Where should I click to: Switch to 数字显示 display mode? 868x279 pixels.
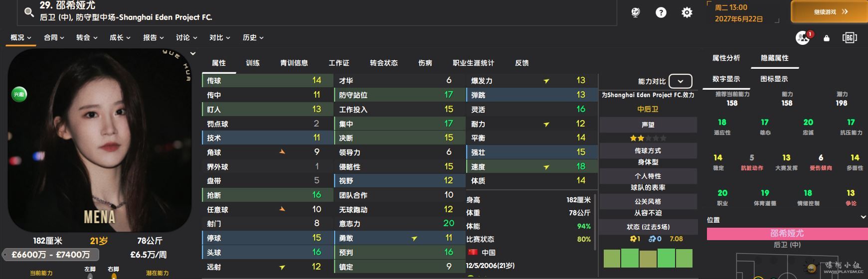[726, 79]
